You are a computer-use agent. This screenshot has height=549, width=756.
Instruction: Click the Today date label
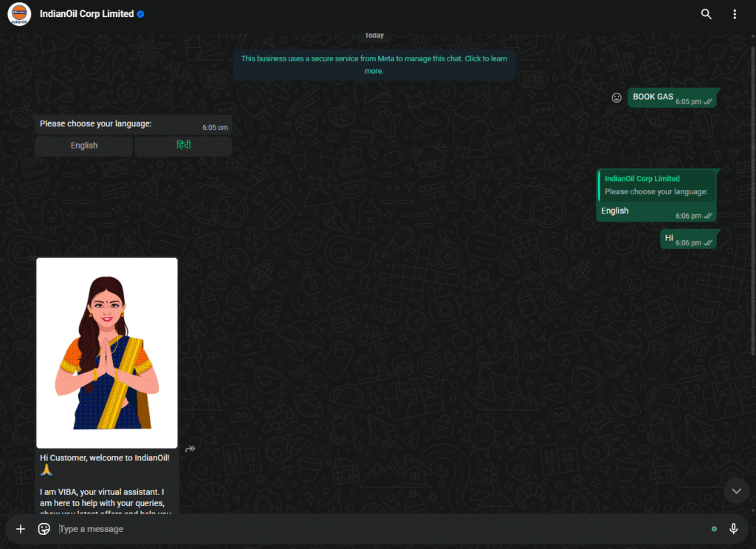point(374,35)
